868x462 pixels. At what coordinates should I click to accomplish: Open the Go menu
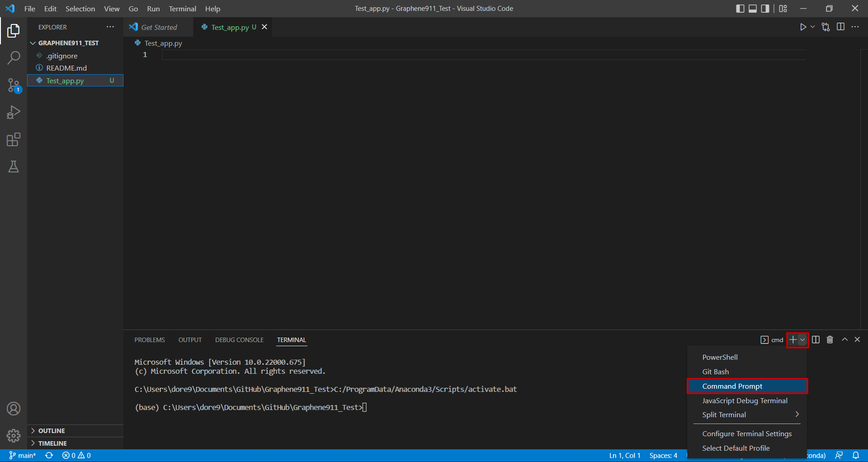pos(133,9)
